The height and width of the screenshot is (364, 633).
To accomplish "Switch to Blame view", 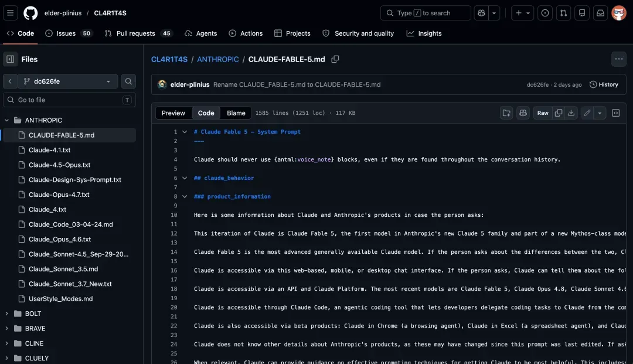I will (x=236, y=113).
